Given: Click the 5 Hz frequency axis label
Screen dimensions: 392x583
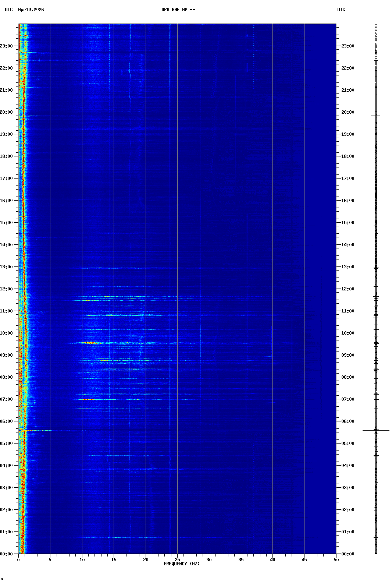Looking at the screenshot, I should pos(50,560).
